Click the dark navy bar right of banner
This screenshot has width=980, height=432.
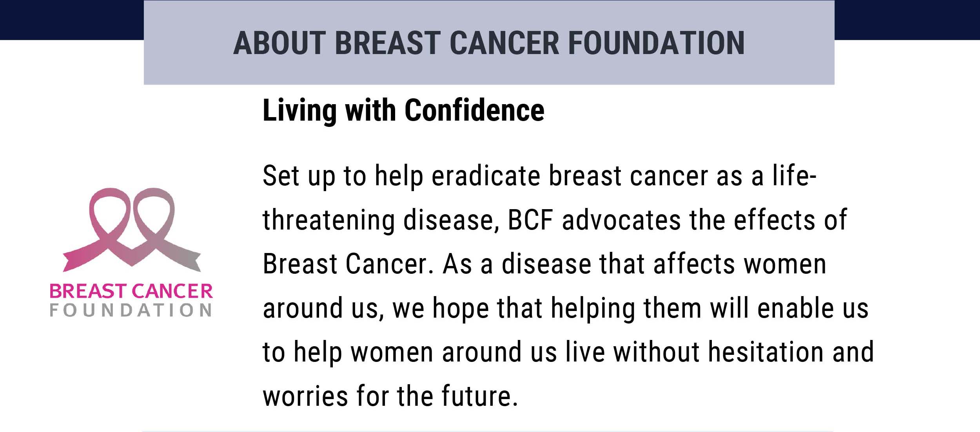[x=907, y=20]
